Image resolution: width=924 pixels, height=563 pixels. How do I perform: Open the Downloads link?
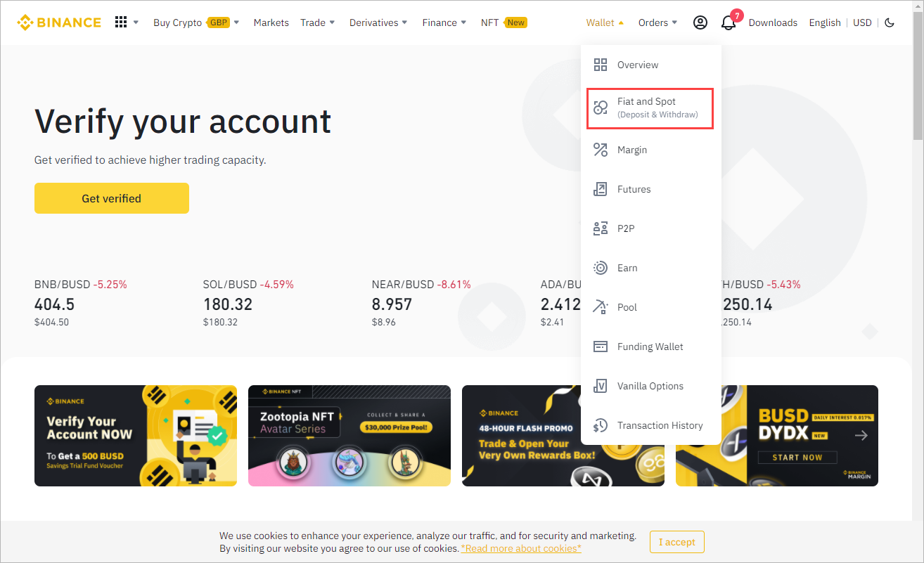(773, 22)
